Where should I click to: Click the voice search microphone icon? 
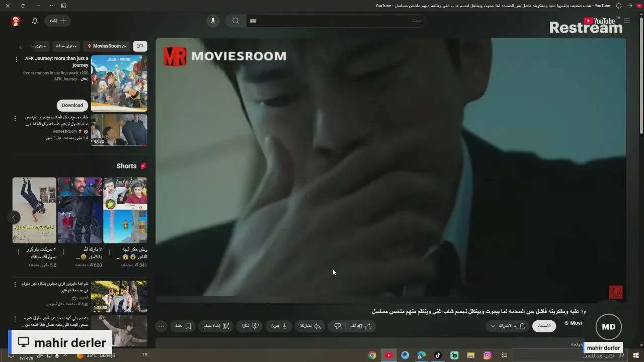tap(213, 21)
